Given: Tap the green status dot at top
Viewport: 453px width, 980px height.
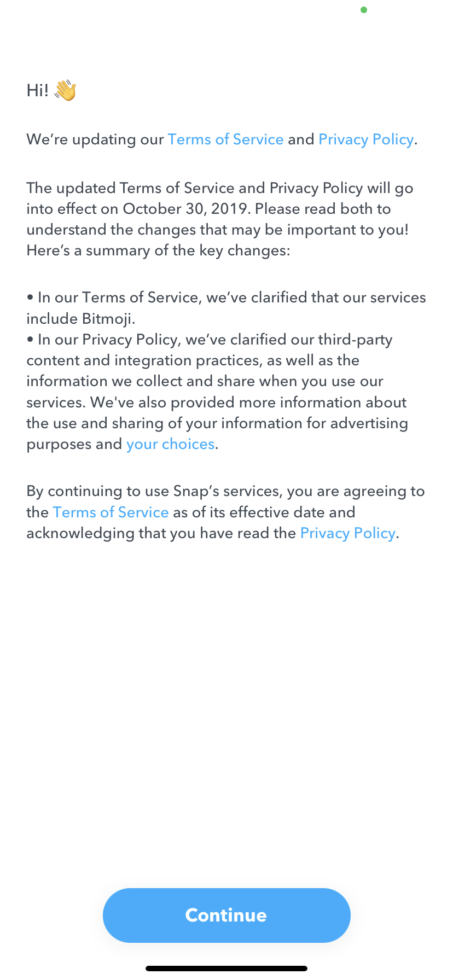Looking at the screenshot, I should (x=364, y=10).
